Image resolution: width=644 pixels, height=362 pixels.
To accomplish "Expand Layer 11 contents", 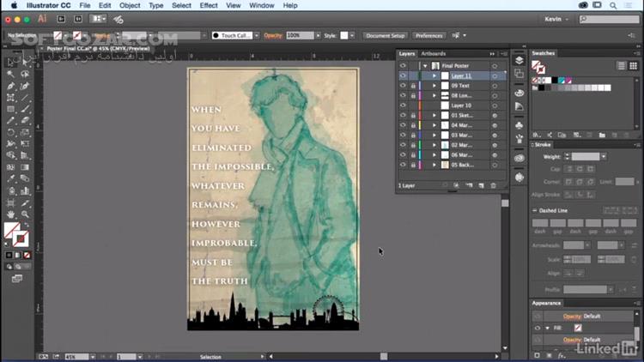I will pos(434,76).
